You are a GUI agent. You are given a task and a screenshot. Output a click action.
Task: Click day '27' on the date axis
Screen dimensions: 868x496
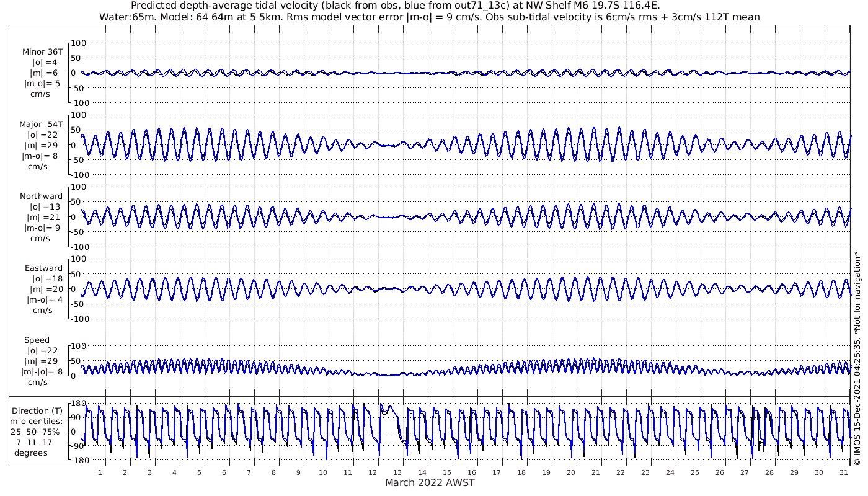pos(745,472)
